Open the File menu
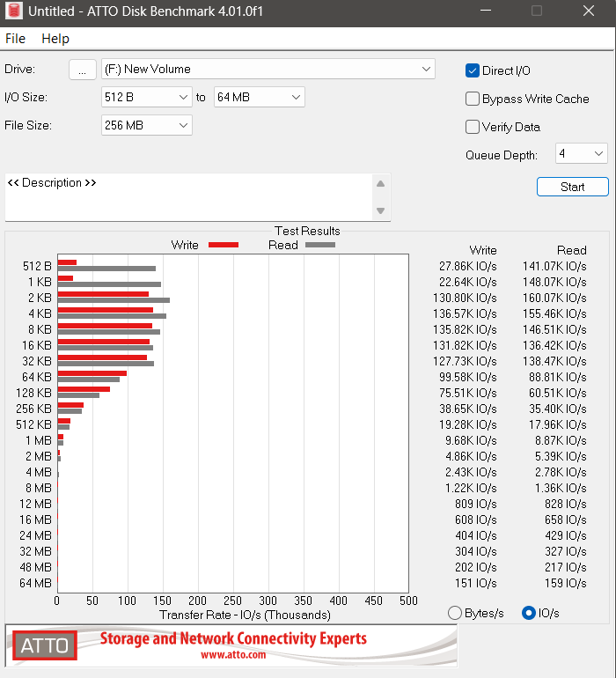Viewport: 616px width, 678px height. 15,39
